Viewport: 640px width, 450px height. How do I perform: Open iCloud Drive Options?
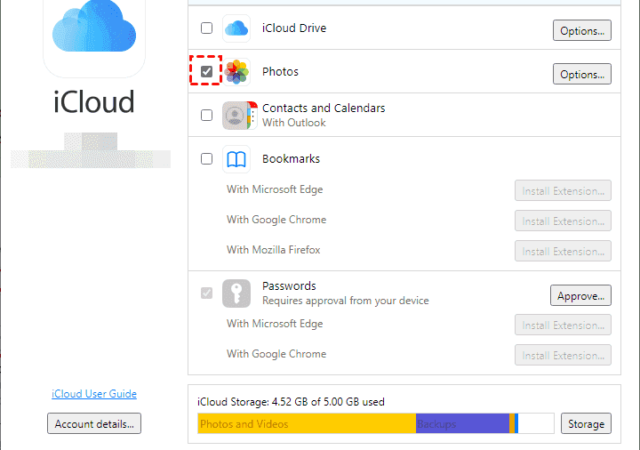582,31
